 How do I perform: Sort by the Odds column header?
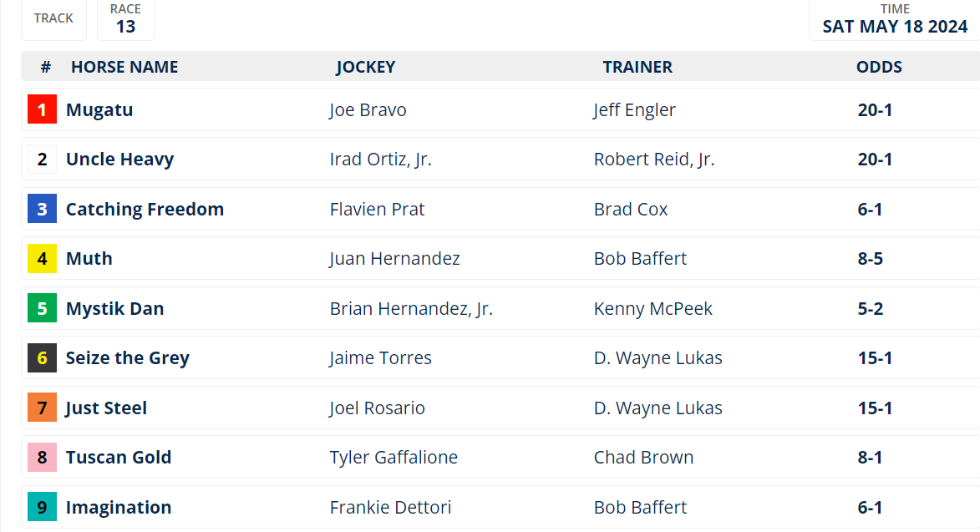[x=879, y=67]
